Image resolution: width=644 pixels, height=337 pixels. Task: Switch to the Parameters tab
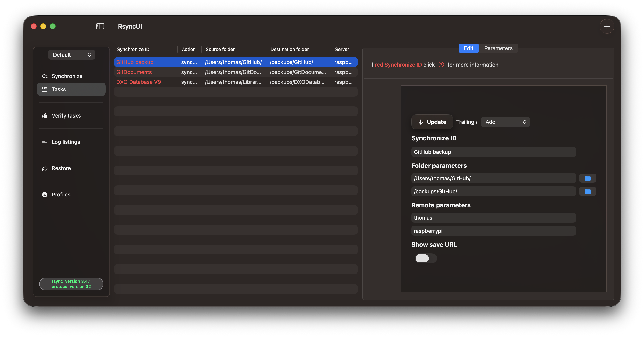coord(498,48)
